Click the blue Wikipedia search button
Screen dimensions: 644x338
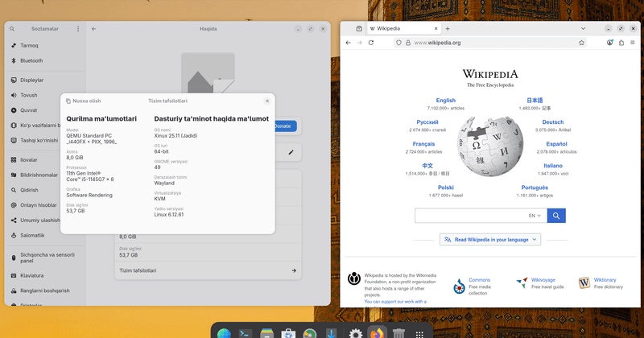(x=556, y=216)
